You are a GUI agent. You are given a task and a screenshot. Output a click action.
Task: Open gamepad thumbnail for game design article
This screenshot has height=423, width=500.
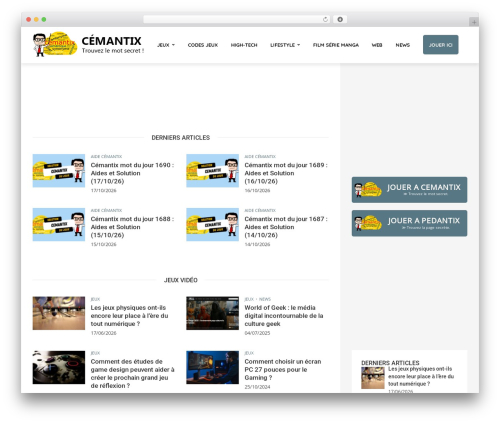59,367
